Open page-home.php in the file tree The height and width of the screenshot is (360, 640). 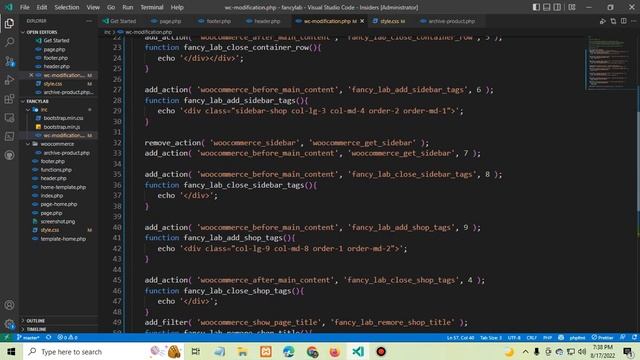pyautogui.click(x=59, y=204)
